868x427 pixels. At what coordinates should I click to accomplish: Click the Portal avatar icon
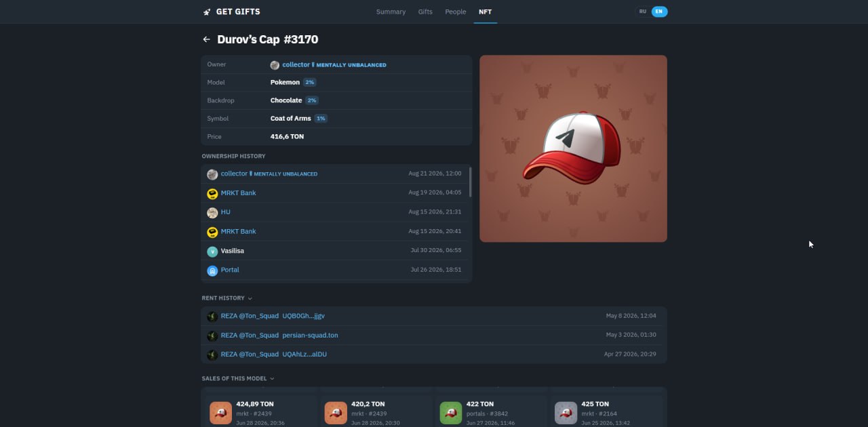tap(212, 270)
